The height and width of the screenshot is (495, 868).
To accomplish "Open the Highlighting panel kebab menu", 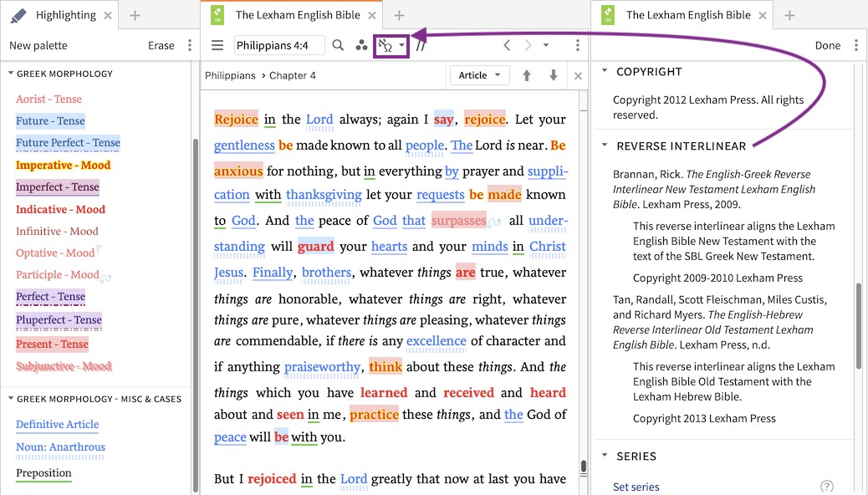I will coord(190,45).
